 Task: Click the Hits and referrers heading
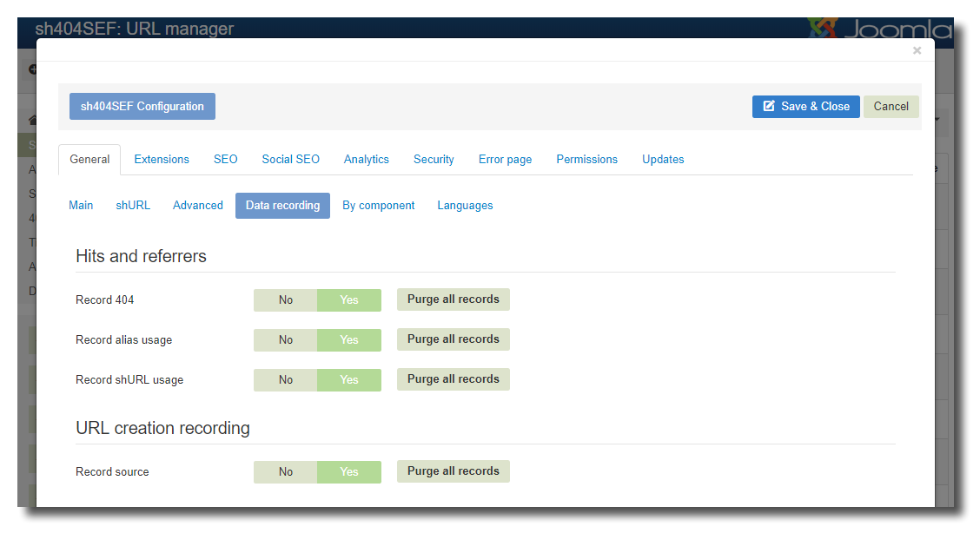pos(142,256)
